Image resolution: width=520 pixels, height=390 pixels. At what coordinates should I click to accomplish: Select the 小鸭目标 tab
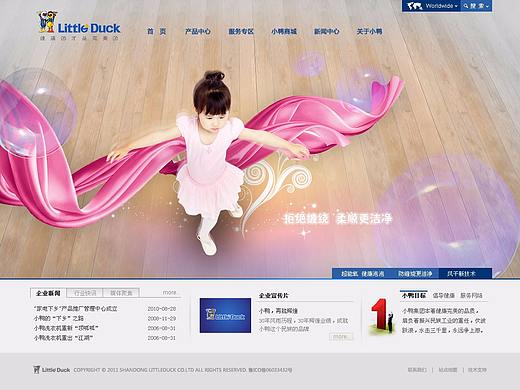414,295
